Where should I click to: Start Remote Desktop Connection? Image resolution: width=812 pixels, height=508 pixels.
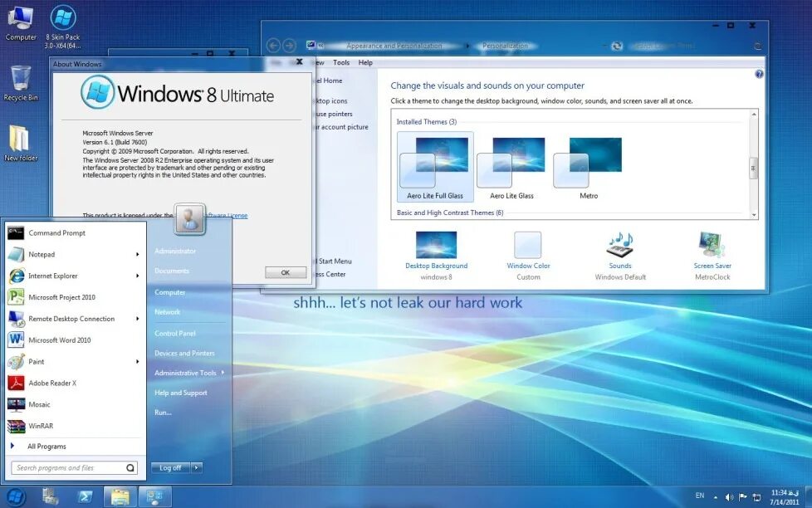(76, 319)
